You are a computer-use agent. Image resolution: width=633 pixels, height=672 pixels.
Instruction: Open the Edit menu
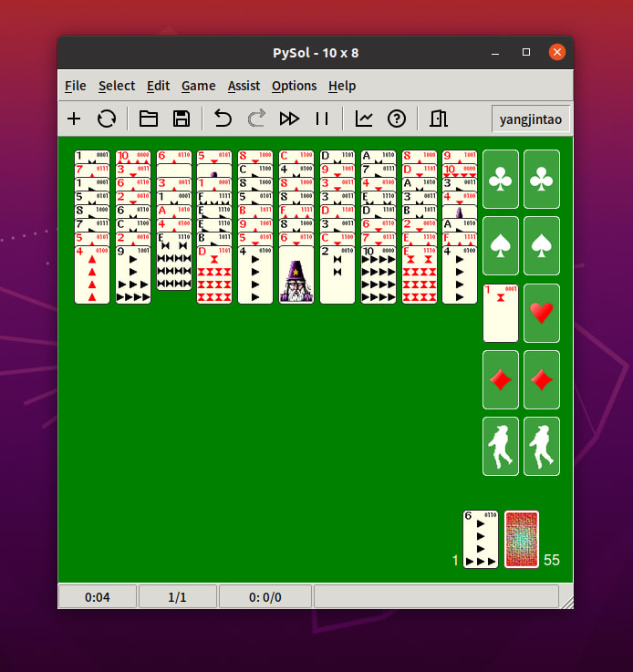[158, 86]
